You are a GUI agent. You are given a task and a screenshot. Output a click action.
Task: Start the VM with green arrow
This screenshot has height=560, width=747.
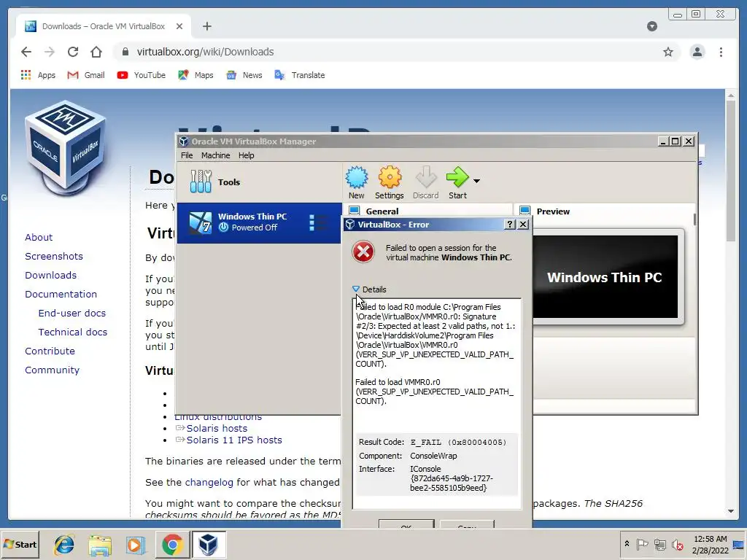457,177
